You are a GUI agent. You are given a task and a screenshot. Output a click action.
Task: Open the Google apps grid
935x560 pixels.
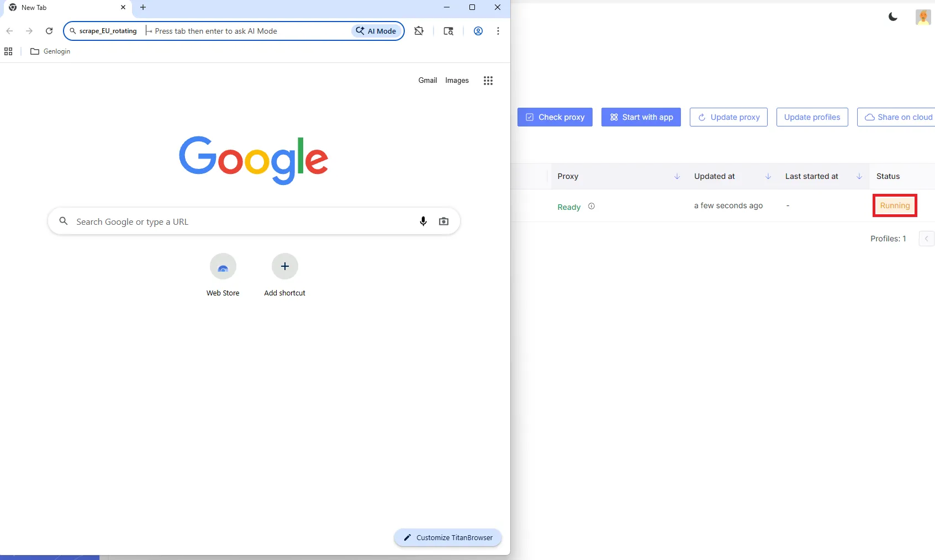point(488,81)
